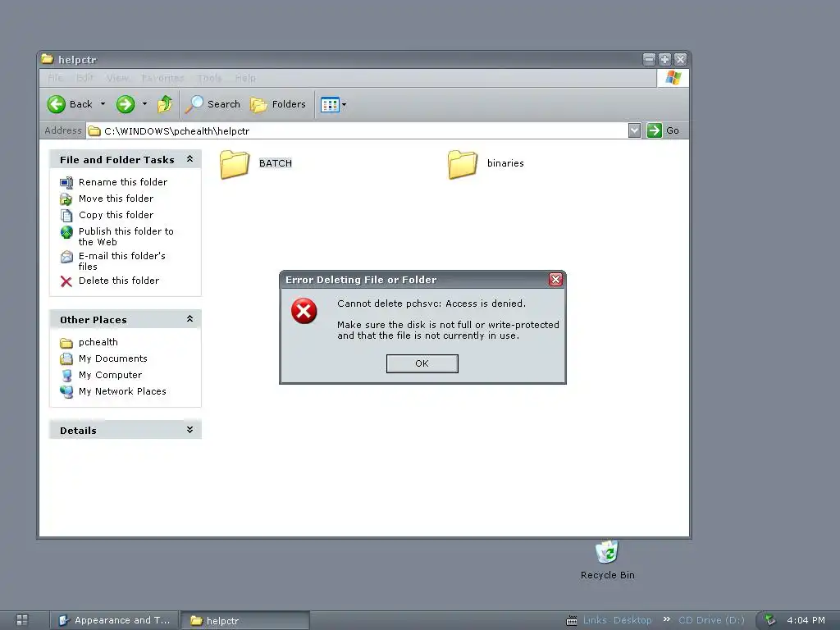840x630 pixels.
Task: Click the Windows flag logo
Action: click(673, 78)
